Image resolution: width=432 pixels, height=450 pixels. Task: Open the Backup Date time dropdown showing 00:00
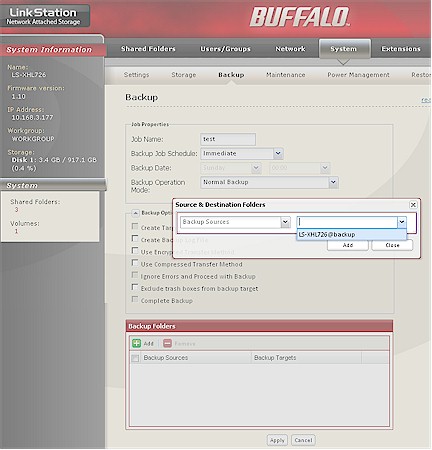pos(325,168)
